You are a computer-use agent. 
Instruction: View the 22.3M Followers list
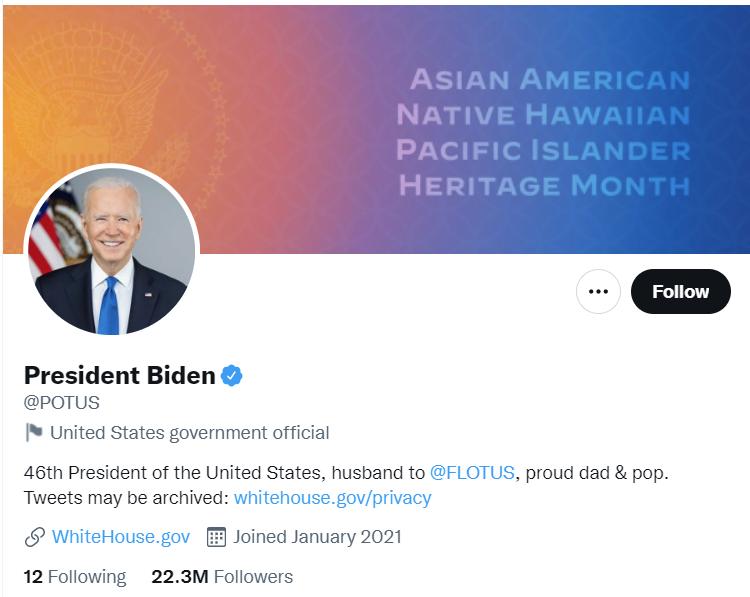[x=222, y=577]
